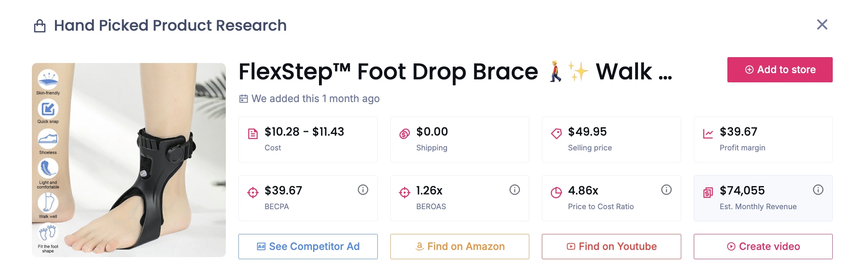
Task: Open the BECPA info tooltip
Action: point(363,189)
